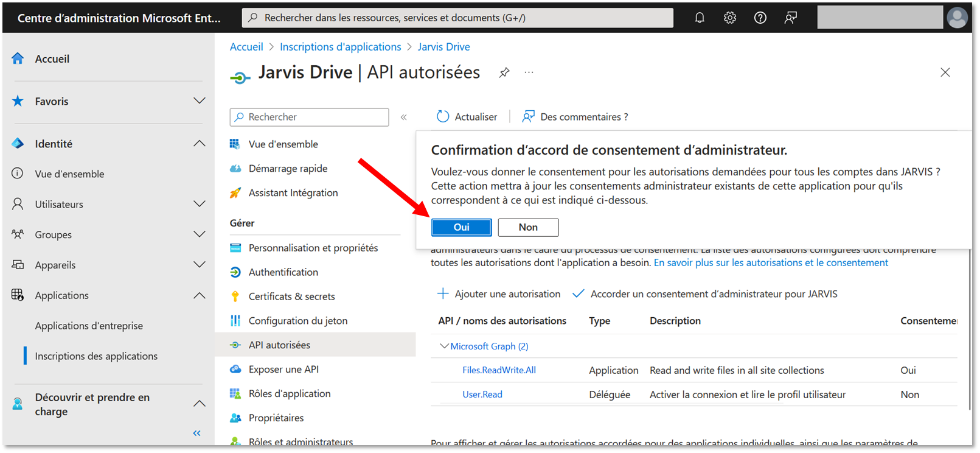The height and width of the screenshot is (453, 980).
Task: Select API autorisées menu item
Action: (315, 345)
